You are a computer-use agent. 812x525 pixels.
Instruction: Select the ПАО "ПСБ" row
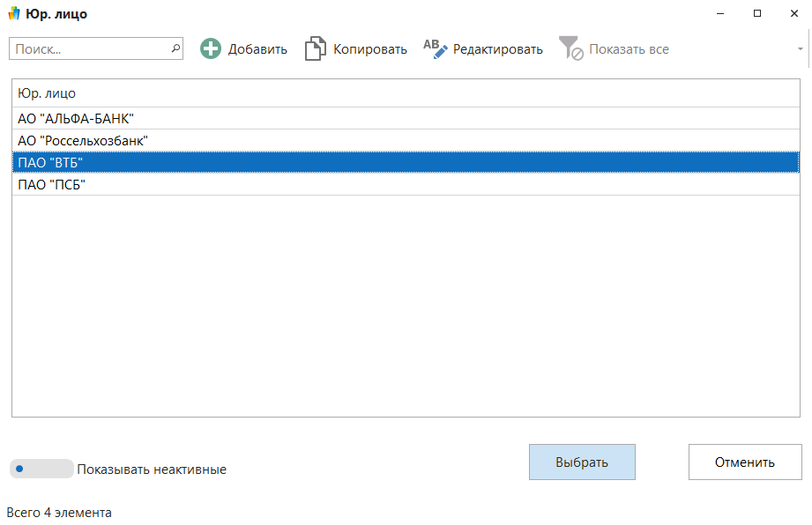51,184
